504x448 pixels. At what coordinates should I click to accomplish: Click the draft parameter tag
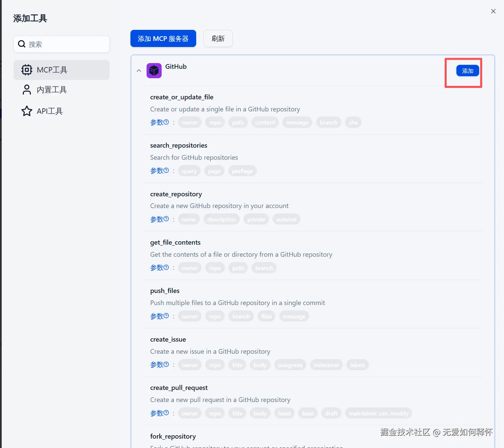tap(331, 413)
